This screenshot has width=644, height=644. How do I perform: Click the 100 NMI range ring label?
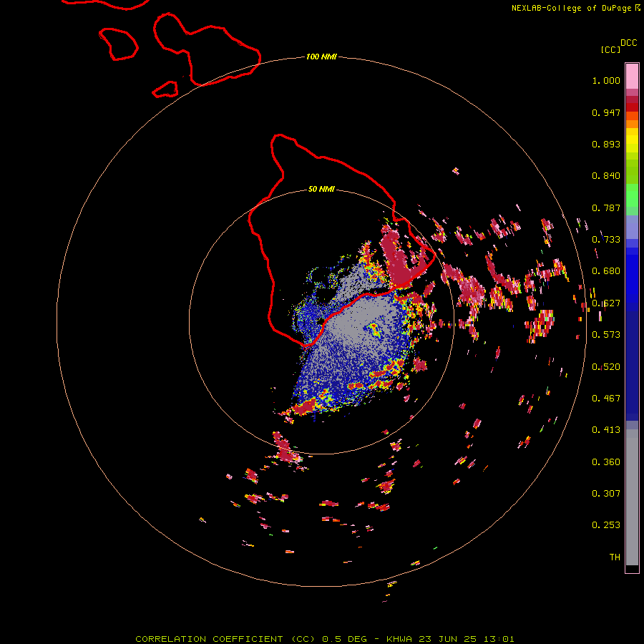pos(321,57)
